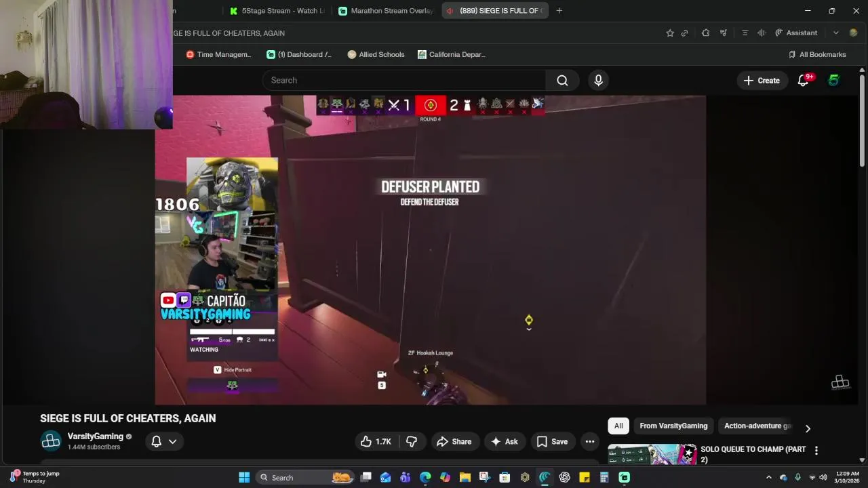Start voice search with the microphone
868x488 pixels.
coord(598,80)
